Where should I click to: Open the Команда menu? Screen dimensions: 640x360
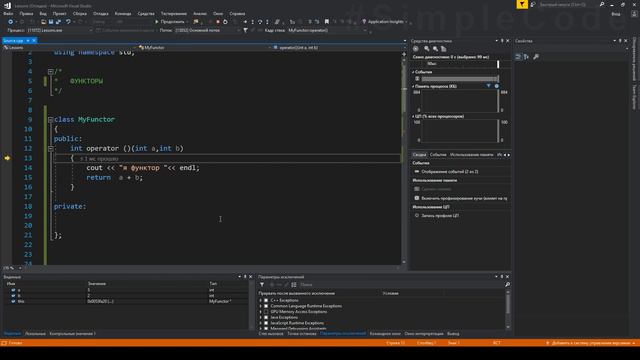coord(123,13)
